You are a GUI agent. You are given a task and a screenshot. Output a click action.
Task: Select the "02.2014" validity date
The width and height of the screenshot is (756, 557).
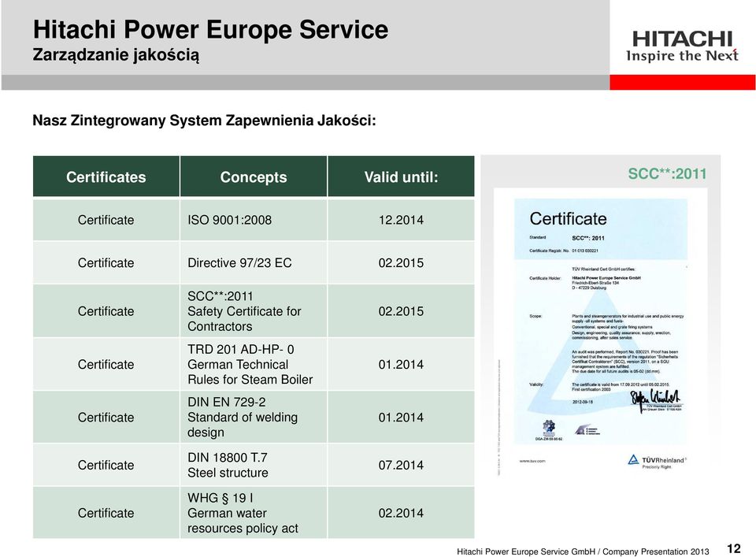[401, 513]
